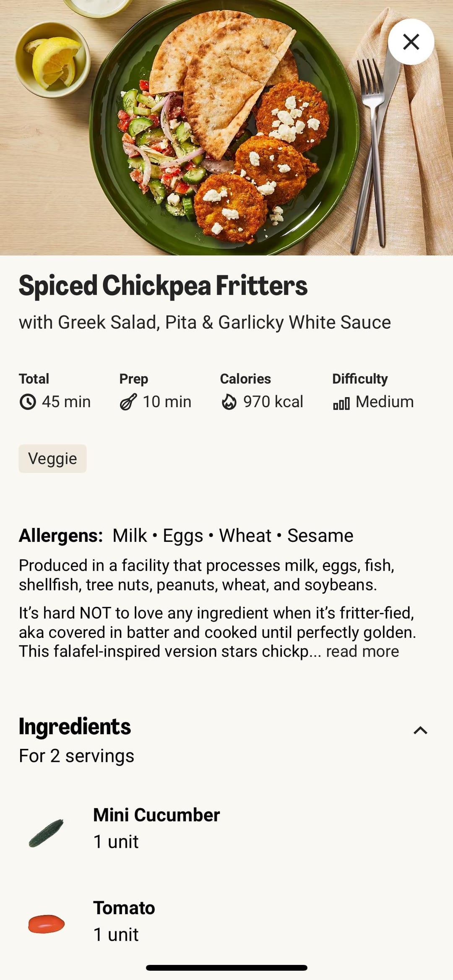Image resolution: width=453 pixels, height=980 pixels.
Task: Expand description with 'read more'
Action: [x=362, y=652]
